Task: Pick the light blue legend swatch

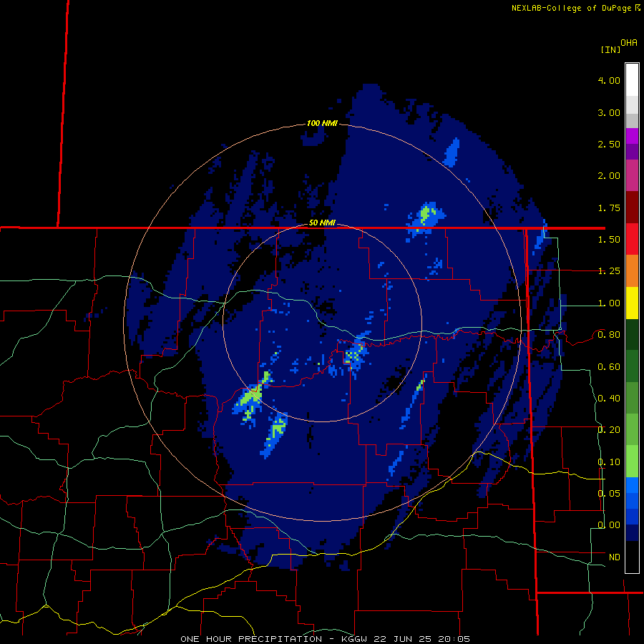Action: pyautogui.click(x=632, y=485)
